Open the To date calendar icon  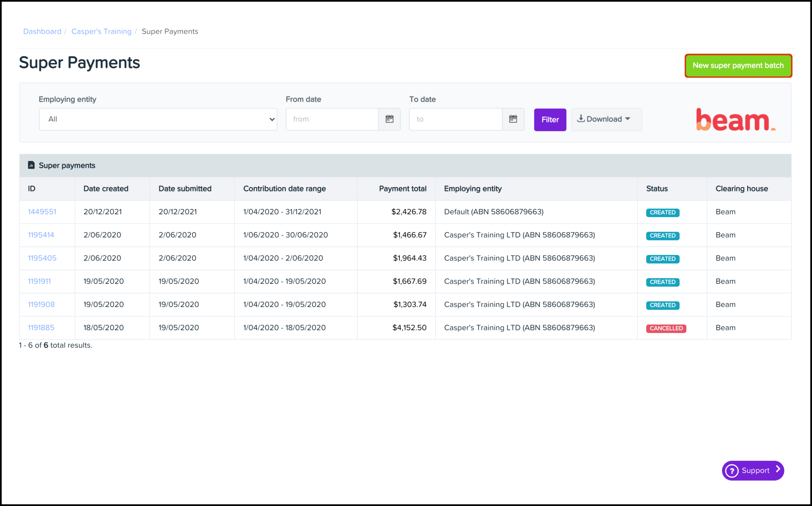[x=513, y=119]
